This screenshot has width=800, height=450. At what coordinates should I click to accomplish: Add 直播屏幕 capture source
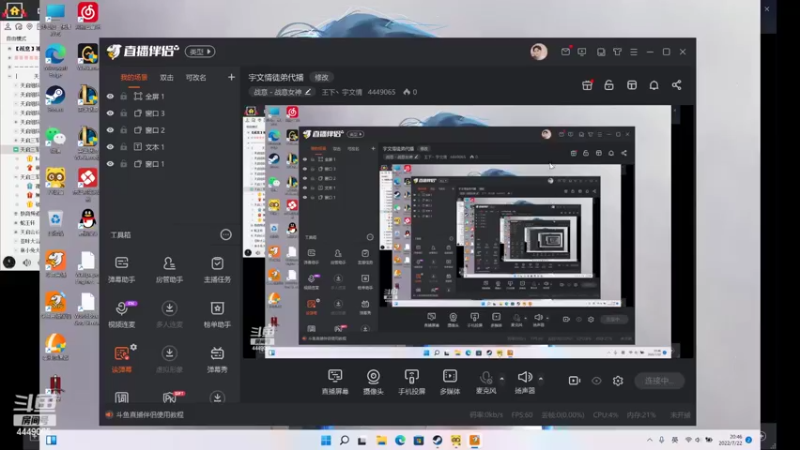tap(335, 382)
